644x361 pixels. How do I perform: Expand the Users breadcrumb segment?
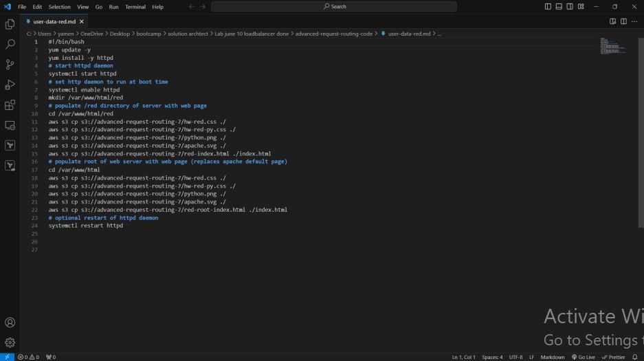(x=45, y=34)
